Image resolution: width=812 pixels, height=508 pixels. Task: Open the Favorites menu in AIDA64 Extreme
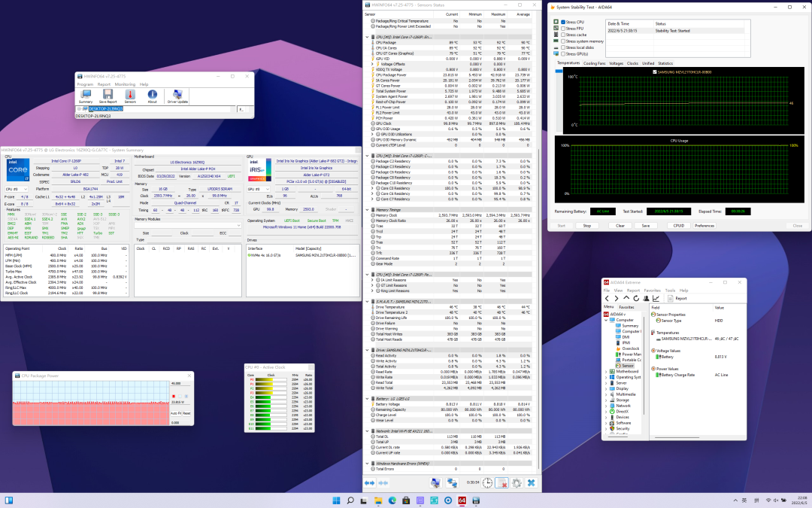(652, 290)
